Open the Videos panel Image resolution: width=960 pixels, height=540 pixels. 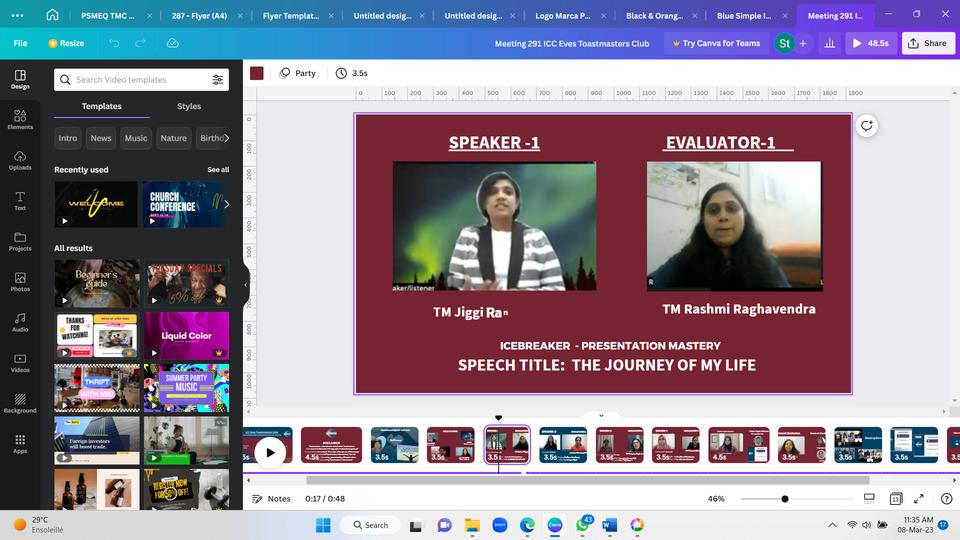(20, 362)
